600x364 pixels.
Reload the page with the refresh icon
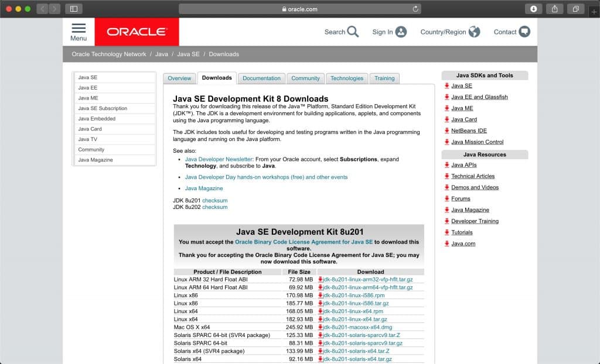click(x=415, y=9)
